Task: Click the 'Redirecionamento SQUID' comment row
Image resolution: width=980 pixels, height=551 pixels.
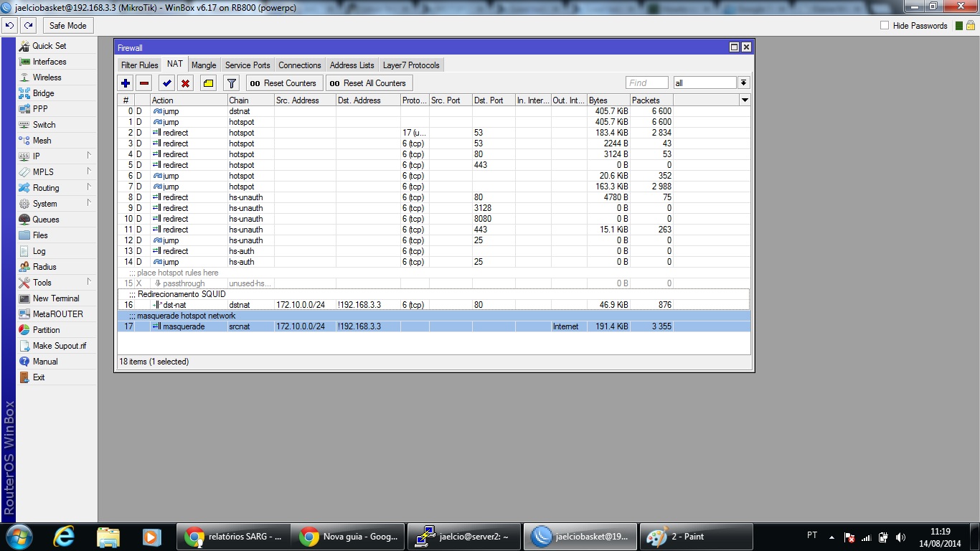Action: pos(434,294)
